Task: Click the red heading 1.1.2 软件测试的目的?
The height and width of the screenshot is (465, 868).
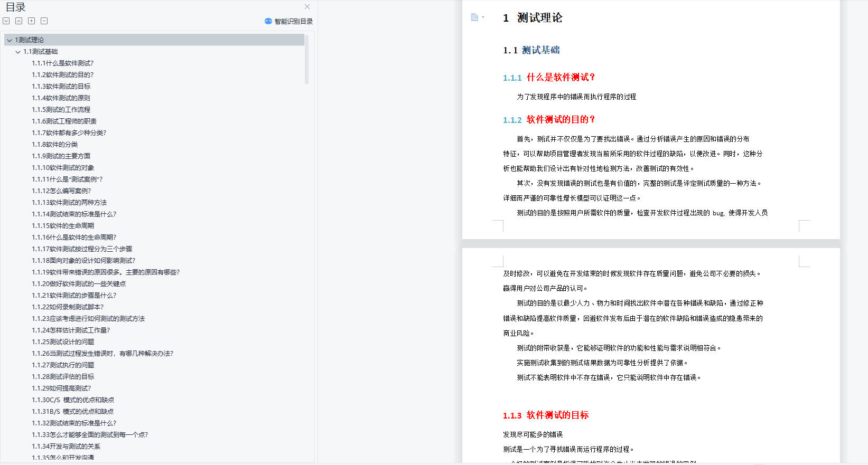Action: (x=549, y=120)
